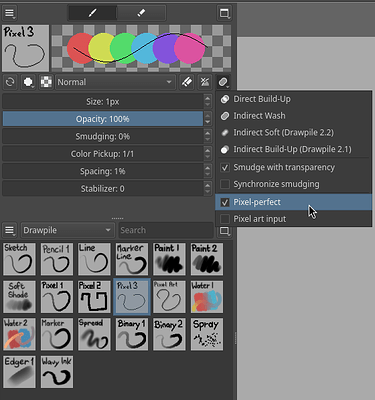This screenshot has height=400, width=375.
Task: Select the Pixel Art brush preset
Action: pyautogui.click(x=169, y=297)
